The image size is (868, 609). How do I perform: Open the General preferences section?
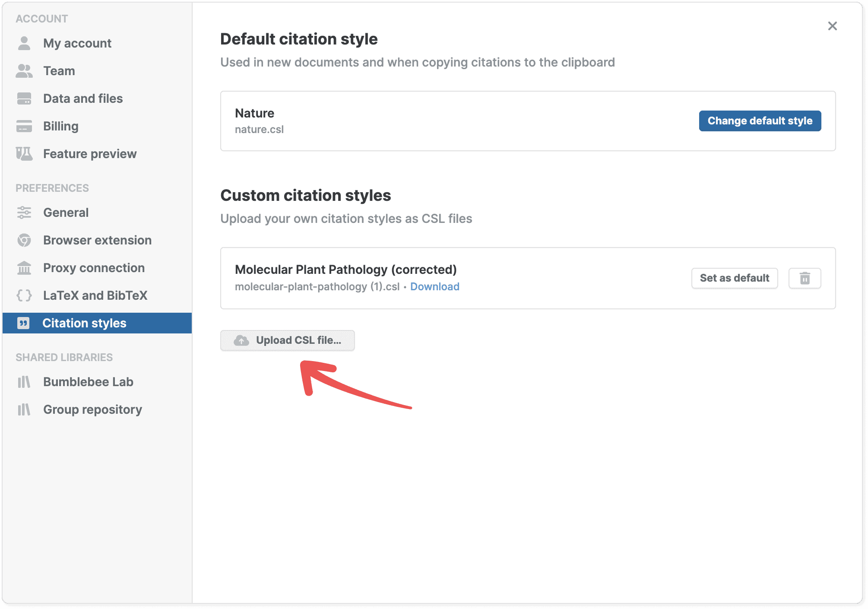tap(66, 213)
